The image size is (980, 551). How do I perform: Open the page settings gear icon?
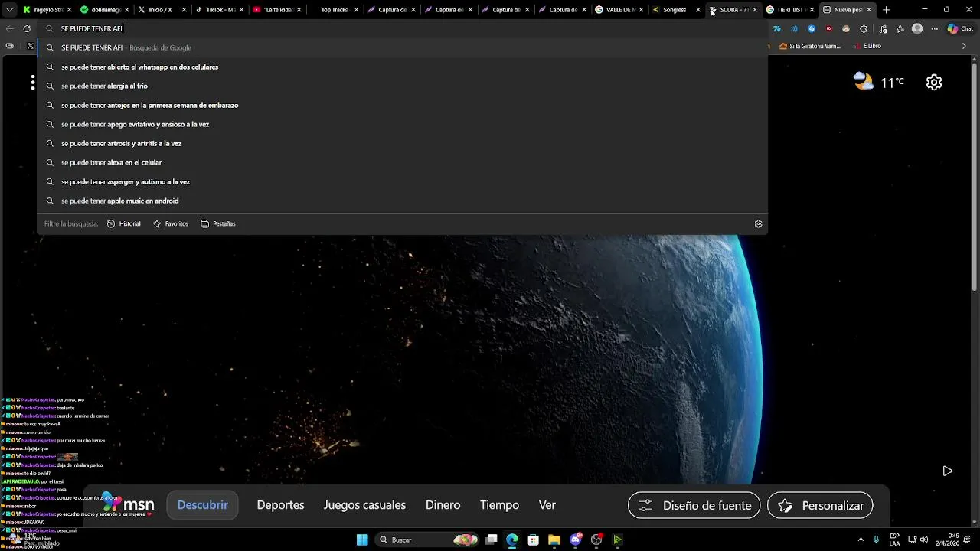(934, 83)
